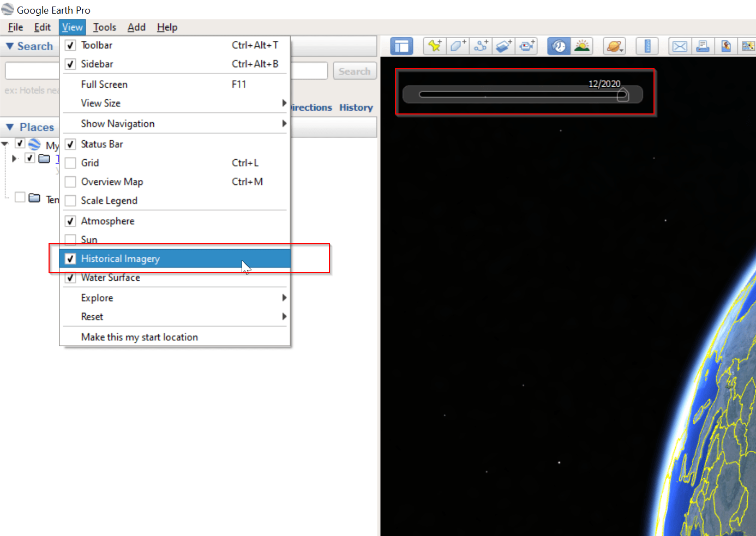Open the Show Navigation submenu

coord(175,124)
